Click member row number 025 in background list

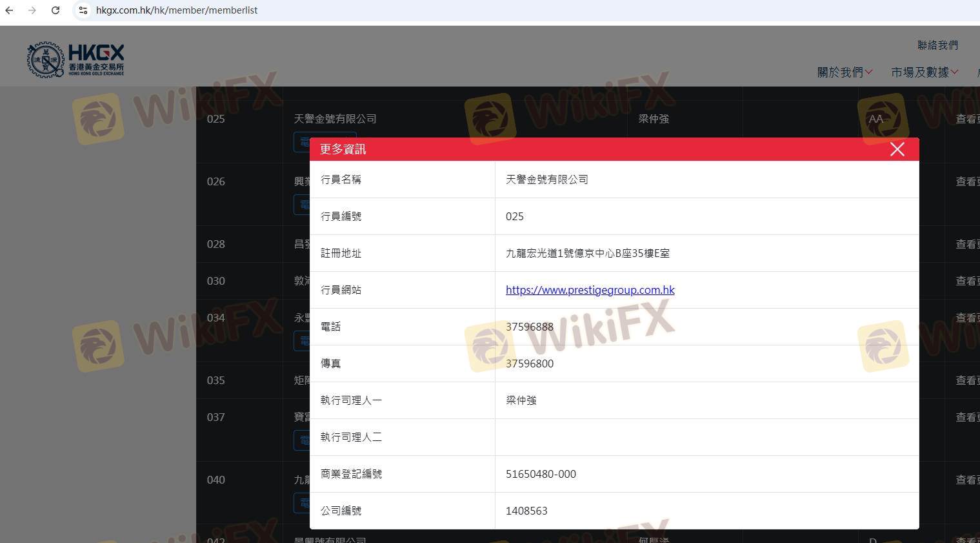[x=215, y=119]
